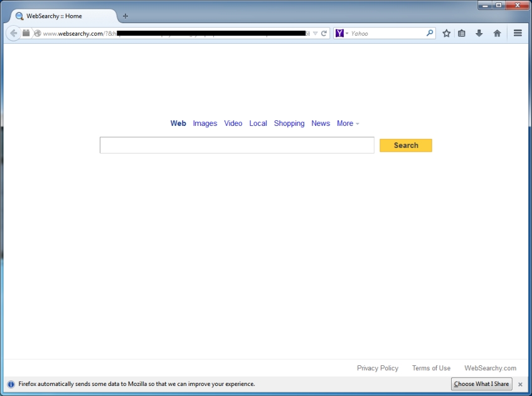The image size is (532, 396).
Task: Close the Firefox window
Action: [x=518, y=5]
